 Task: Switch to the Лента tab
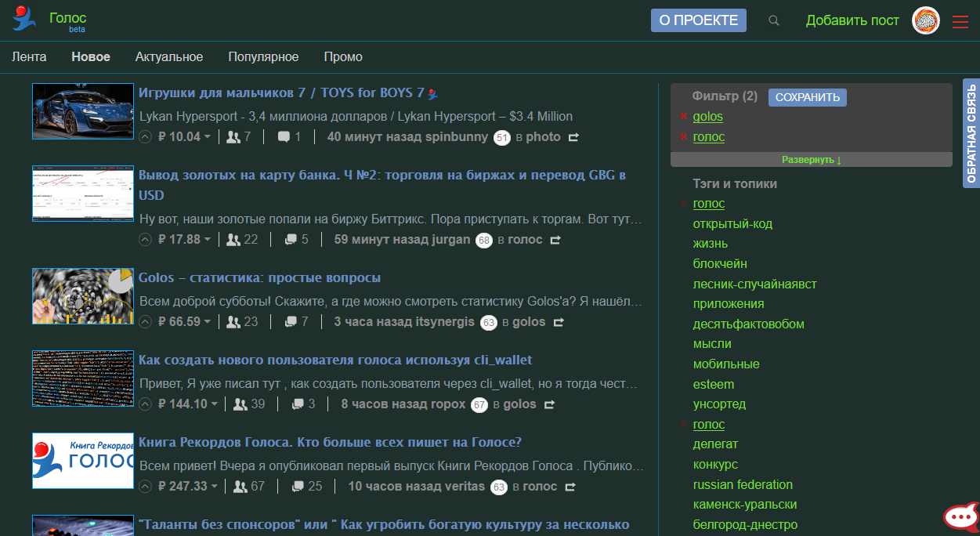[29, 57]
